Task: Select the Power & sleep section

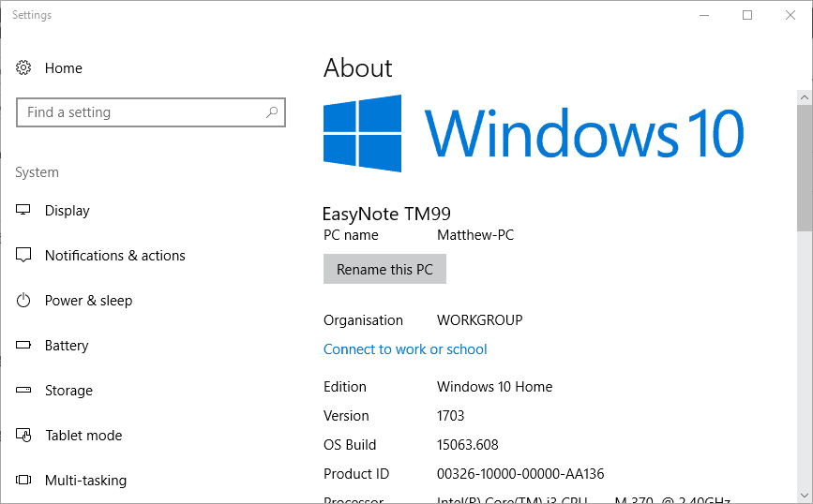Action: point(88,301)
